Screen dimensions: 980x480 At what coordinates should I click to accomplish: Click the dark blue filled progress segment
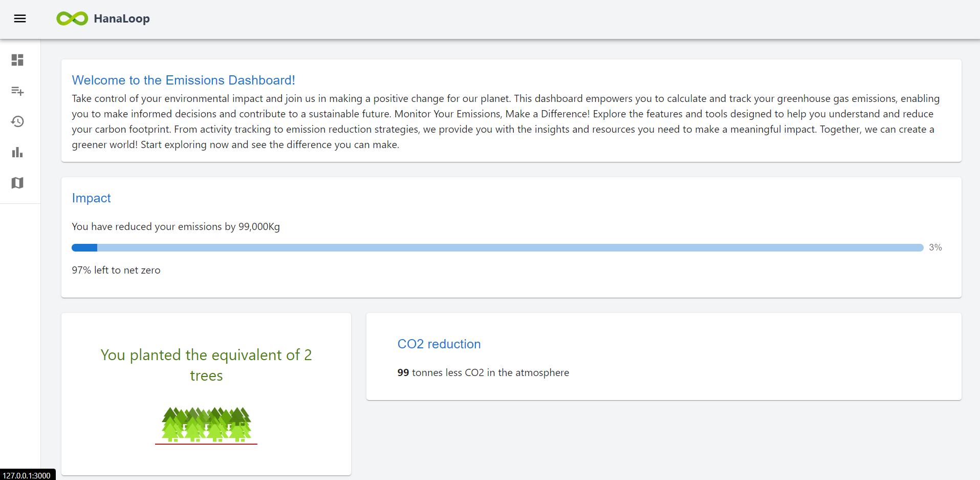(84, 248)
